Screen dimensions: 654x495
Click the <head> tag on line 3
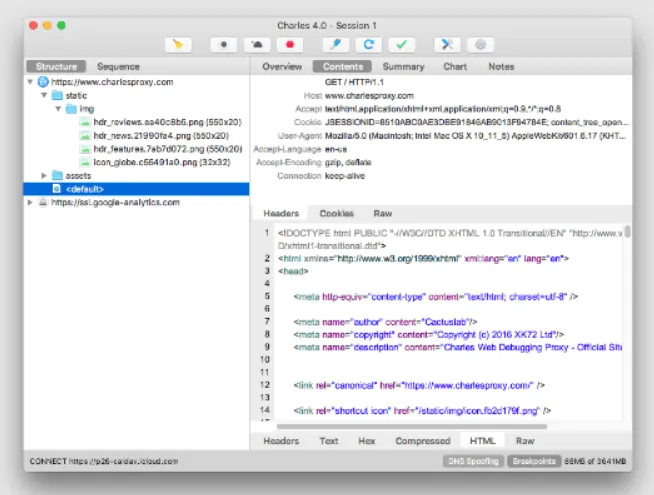(293, 271)
